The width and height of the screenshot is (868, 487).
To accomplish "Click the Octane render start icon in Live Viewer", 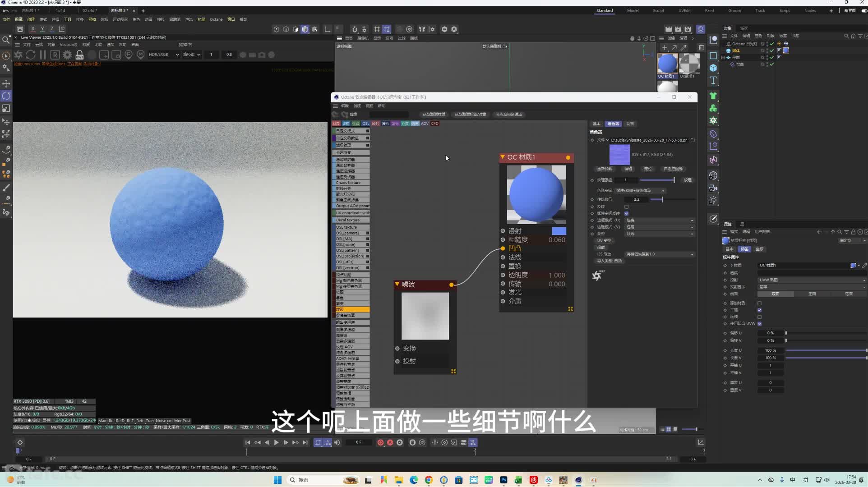I will coord(18,55).
